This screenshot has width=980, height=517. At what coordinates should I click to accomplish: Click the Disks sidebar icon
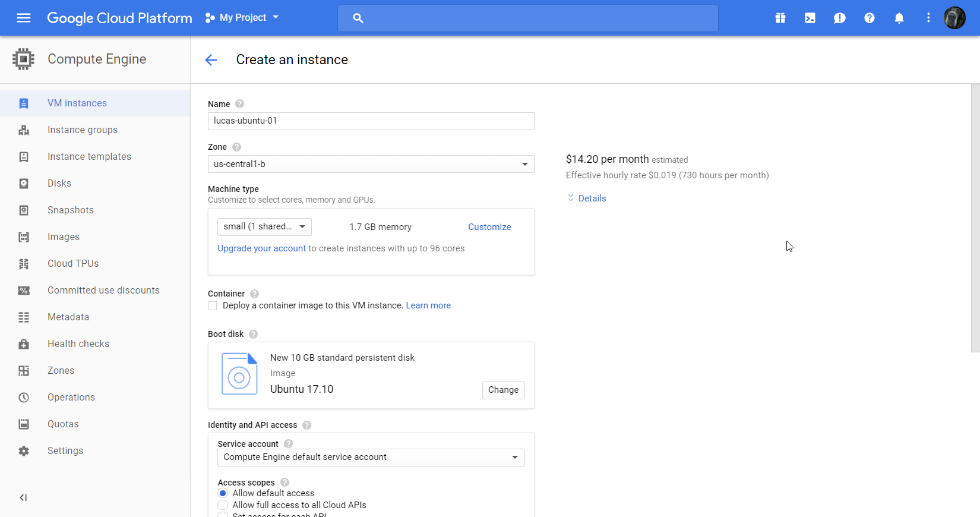pos(24,184)
